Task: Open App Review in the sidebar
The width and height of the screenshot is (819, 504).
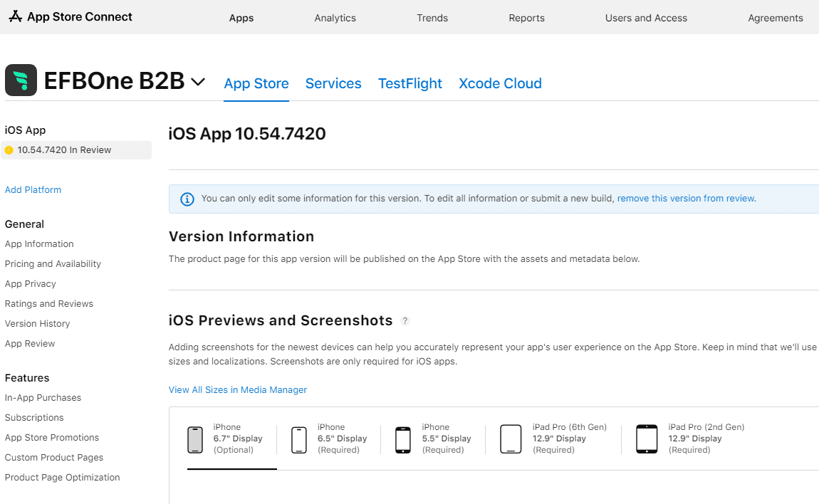Action: (x=30, y=344)
